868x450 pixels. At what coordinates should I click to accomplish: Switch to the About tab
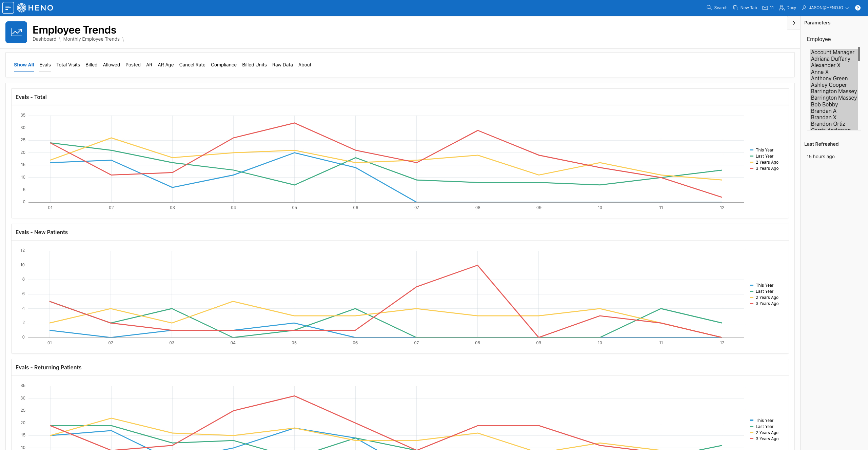click(x=305, y=65)
